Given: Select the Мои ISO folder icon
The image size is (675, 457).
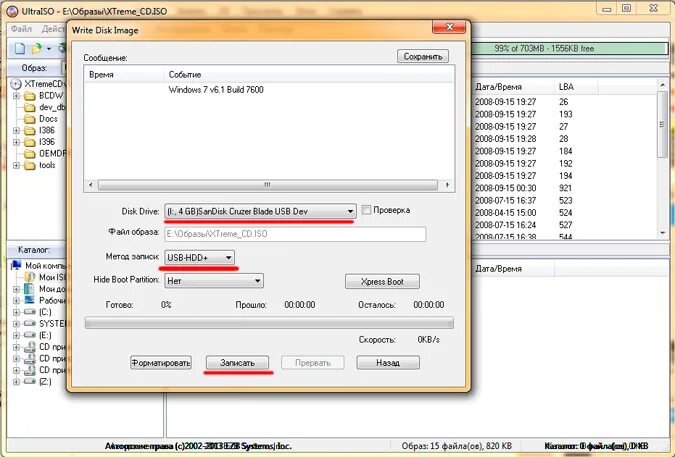Looking at the screenshot, I should [x=30, y=277].
